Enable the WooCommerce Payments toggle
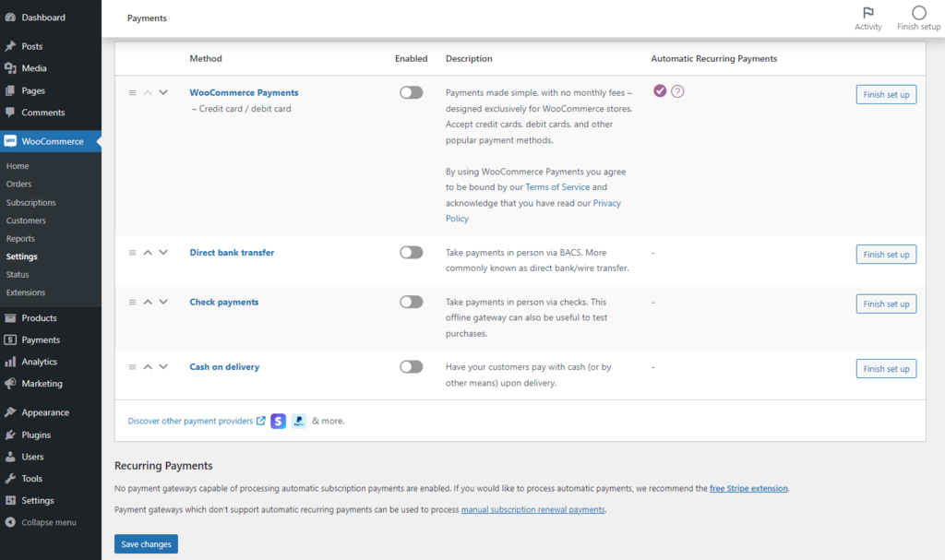This screenshot has height=560, width=945. coord(411,92)
